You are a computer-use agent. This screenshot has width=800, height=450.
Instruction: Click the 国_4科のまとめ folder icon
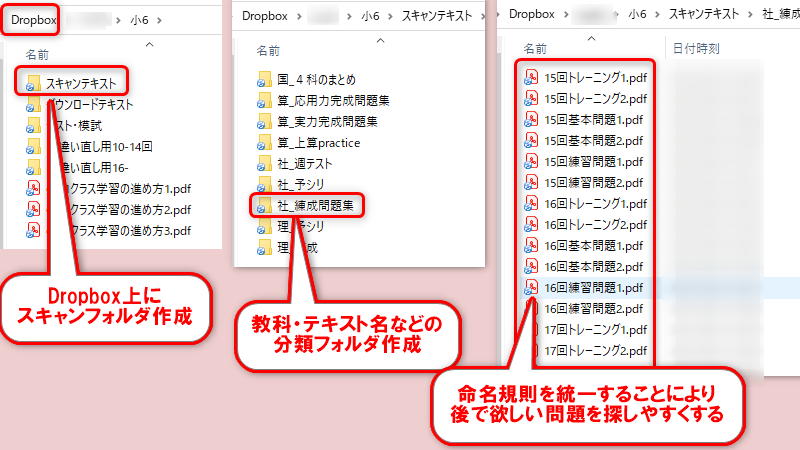264,78
